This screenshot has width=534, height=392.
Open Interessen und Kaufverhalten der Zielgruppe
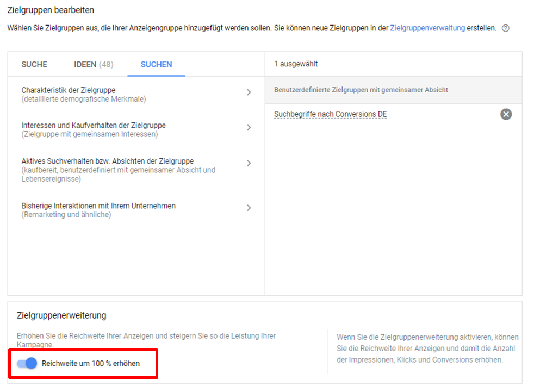pyautogui.click(x=94, y=126)
